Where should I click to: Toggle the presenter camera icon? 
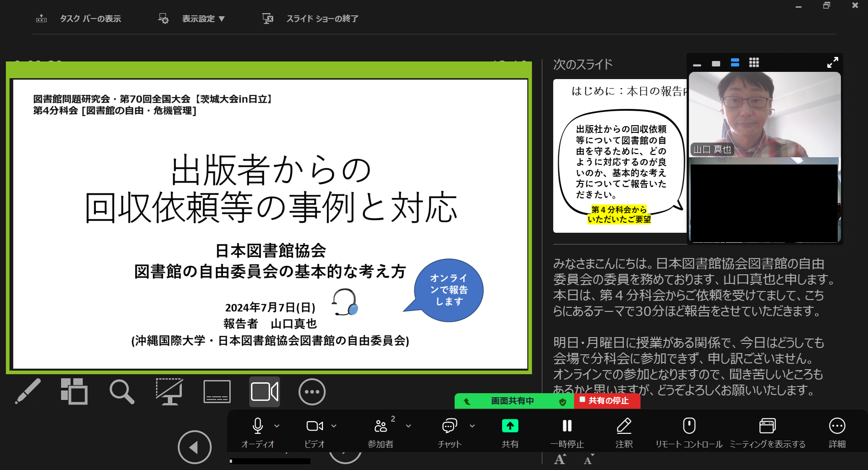265,391
